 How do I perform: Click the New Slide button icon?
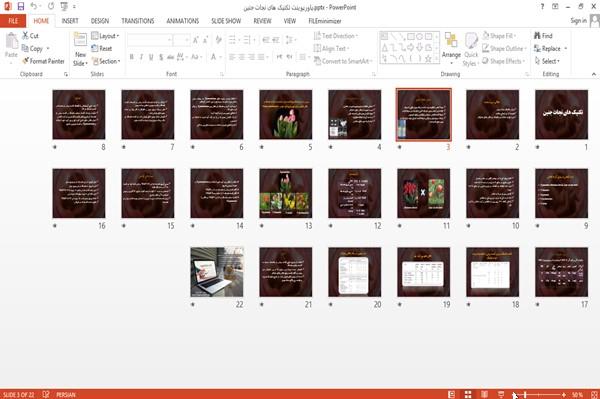coord(80,40)
